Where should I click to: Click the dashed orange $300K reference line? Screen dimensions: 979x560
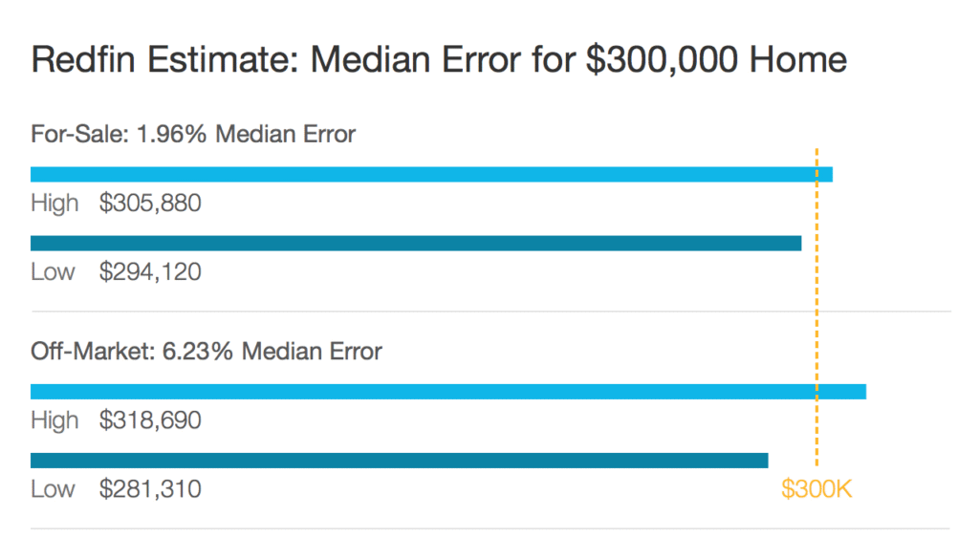pyautogui.click(x=816, y=307)
